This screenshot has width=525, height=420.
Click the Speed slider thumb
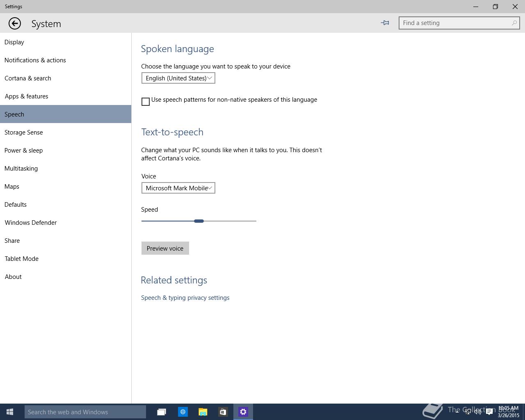(199, 221)
